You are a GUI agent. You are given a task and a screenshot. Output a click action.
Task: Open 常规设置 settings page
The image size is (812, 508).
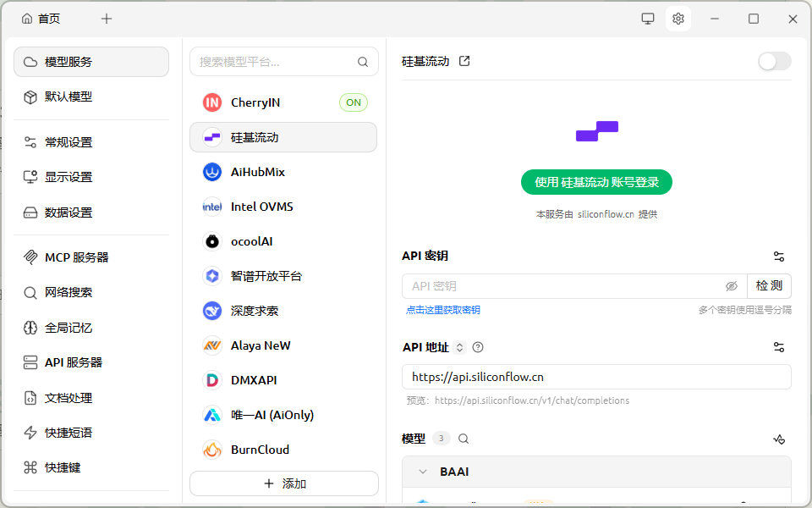pos(91,142)
